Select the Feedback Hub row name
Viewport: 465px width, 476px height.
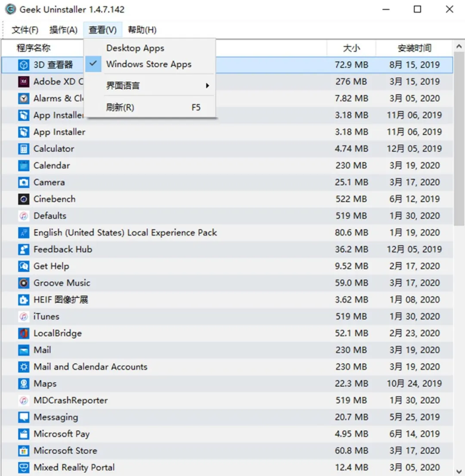click(63, 249)
